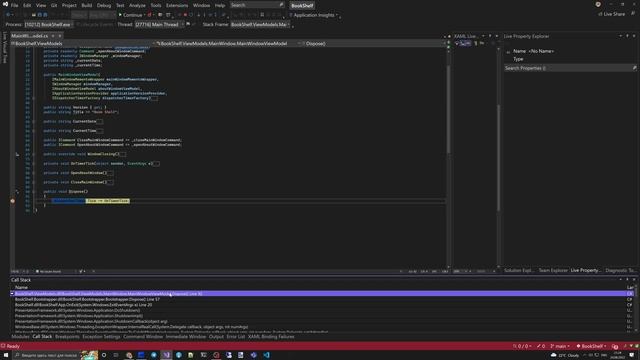Open the Analyze menu
This screenshot has height=360, width=640.
137,5
